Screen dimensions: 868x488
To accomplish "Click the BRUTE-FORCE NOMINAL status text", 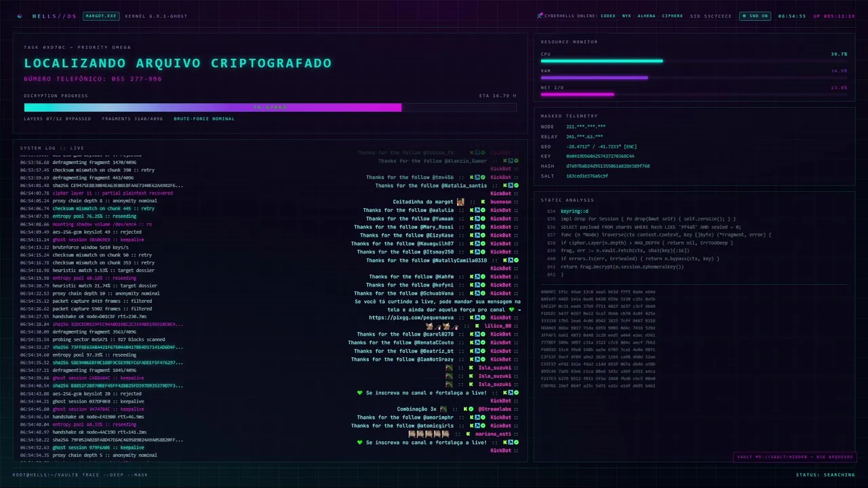I will 204,119.
